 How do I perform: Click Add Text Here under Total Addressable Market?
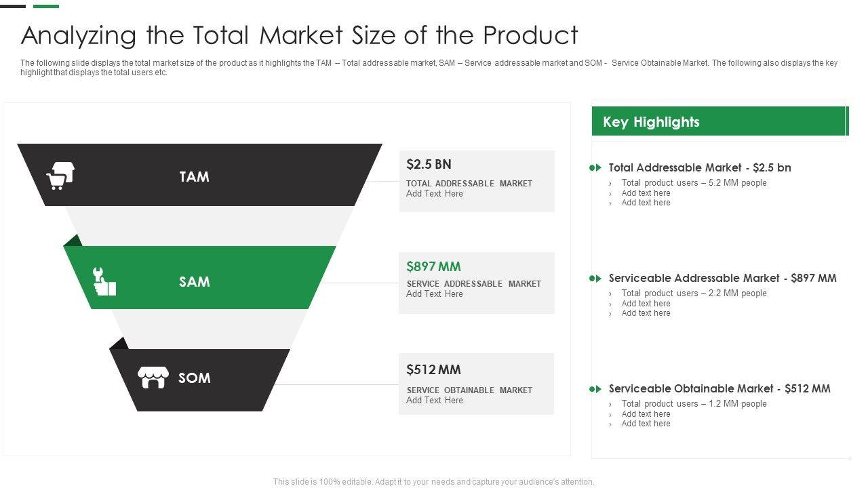point(435,194)
